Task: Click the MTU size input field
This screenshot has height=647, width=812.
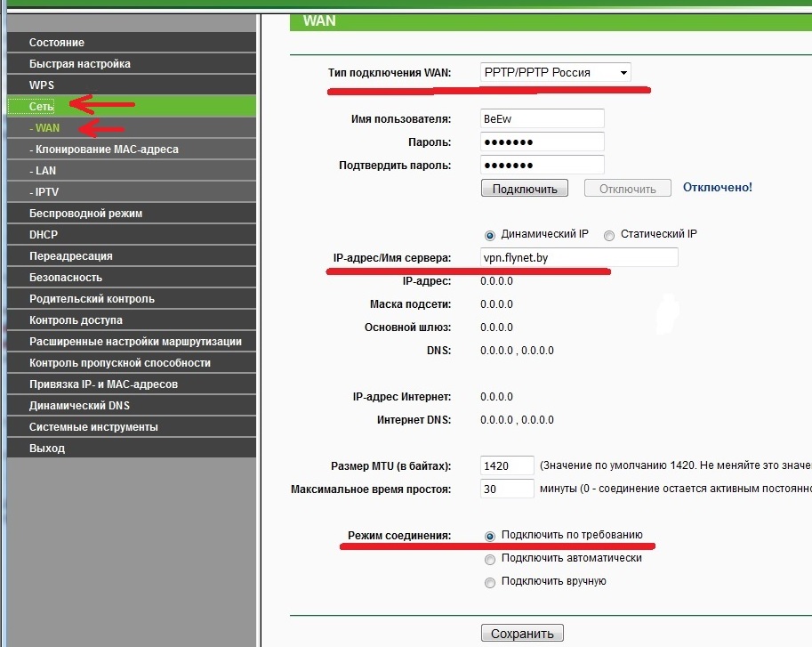Action: tap(507, 465)
